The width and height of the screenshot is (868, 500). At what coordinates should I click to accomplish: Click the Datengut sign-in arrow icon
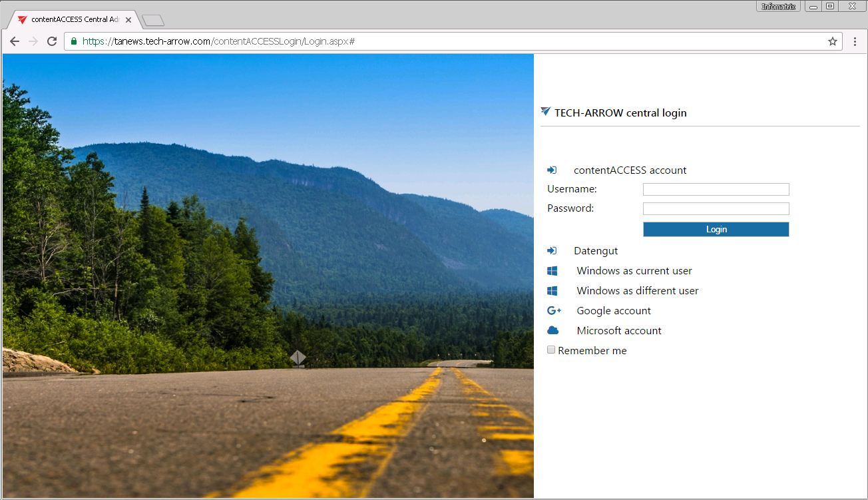552,251
